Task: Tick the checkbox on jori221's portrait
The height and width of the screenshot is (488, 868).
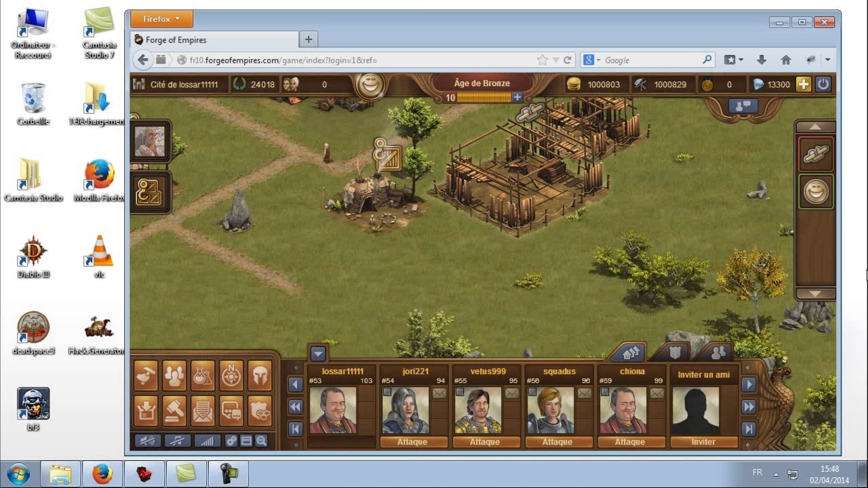Action: [x=387, y=392]
